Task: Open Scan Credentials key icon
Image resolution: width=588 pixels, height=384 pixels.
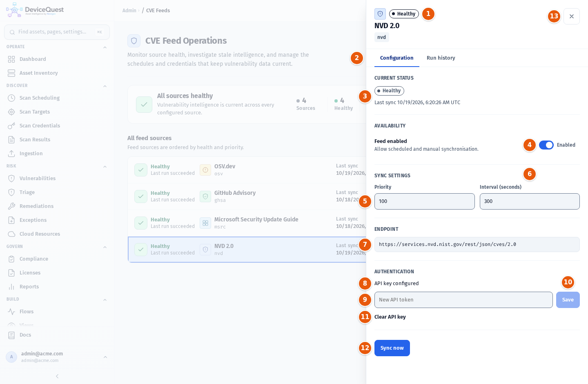Action: pyautogui.click(x=11, y=126)
